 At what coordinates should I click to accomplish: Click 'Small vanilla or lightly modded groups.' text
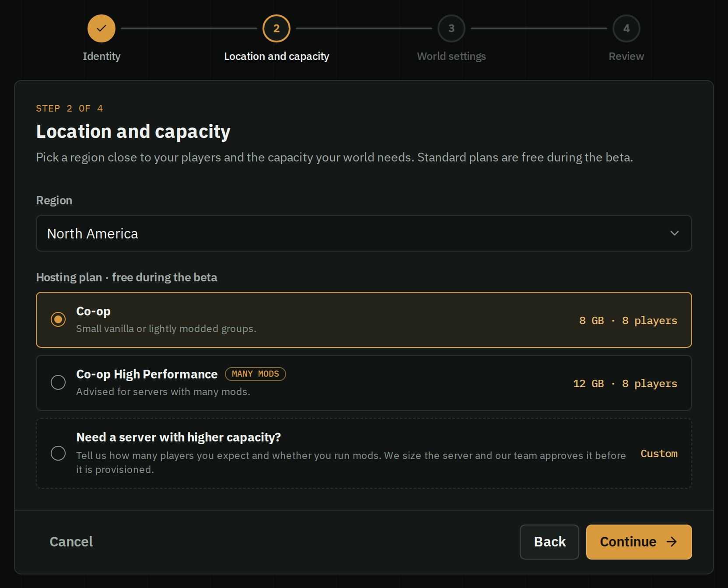(x=166, y=329)
